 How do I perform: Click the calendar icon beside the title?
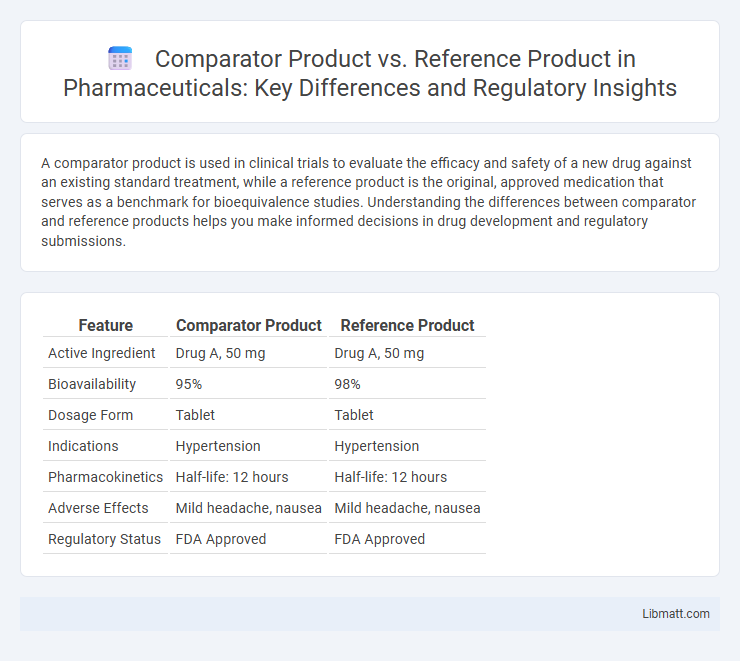pos(120,59)
